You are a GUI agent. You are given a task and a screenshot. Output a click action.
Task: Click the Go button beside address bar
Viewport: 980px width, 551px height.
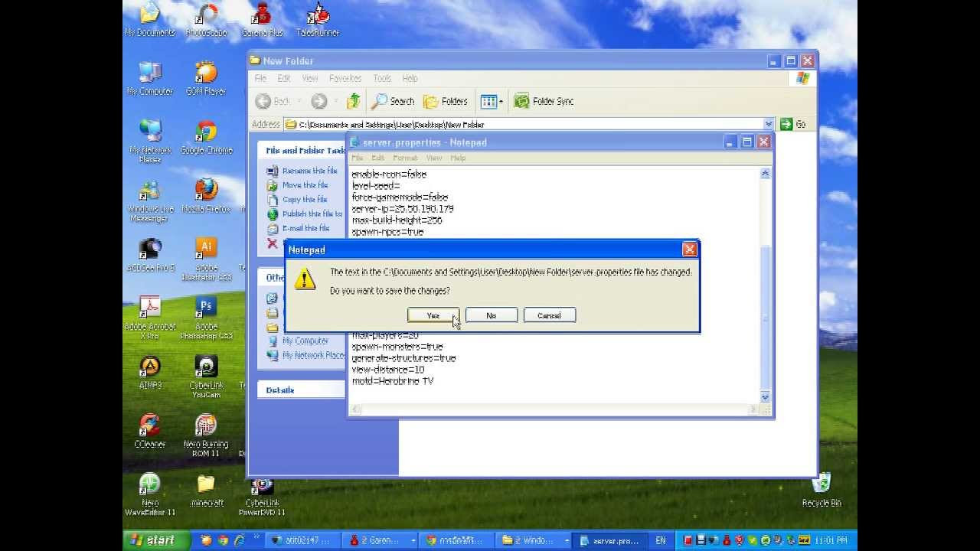click(x=793, y=124)
